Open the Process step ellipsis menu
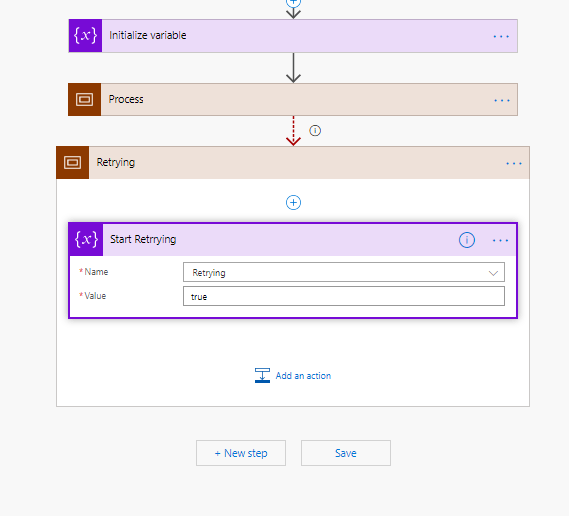 pyautogui.click(x=502, y=100)
